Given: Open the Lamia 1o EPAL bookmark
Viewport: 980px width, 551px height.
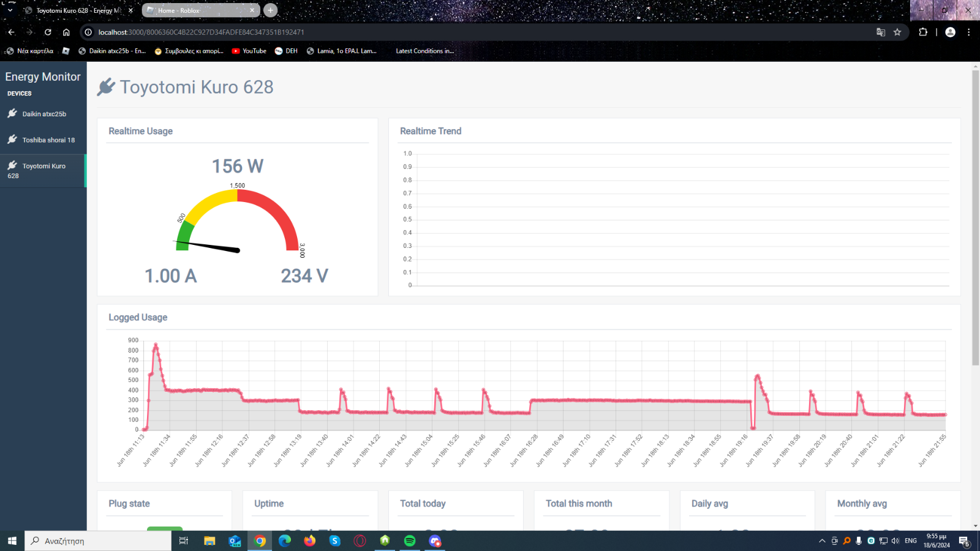Looking at the screenshot, I should click(x=341, y=51).
